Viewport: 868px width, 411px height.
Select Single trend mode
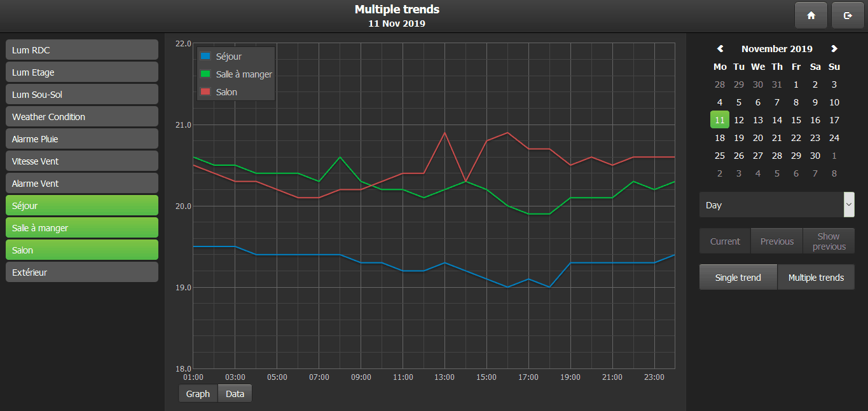[738, 278]
